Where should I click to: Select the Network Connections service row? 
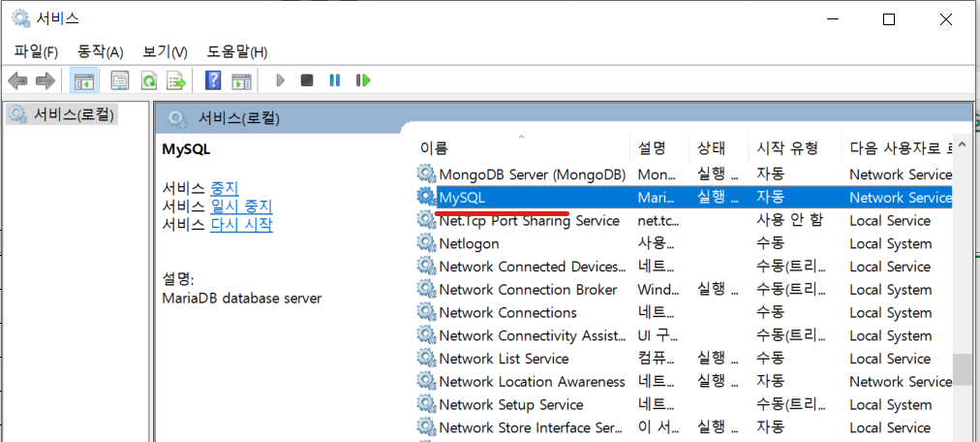[684, 312]
